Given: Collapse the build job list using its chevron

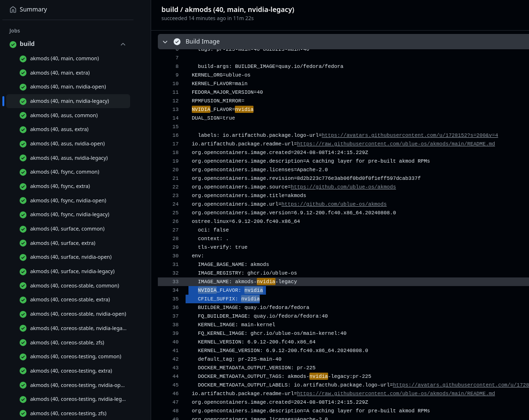Looking at the screenshot, I should [123, 44].
